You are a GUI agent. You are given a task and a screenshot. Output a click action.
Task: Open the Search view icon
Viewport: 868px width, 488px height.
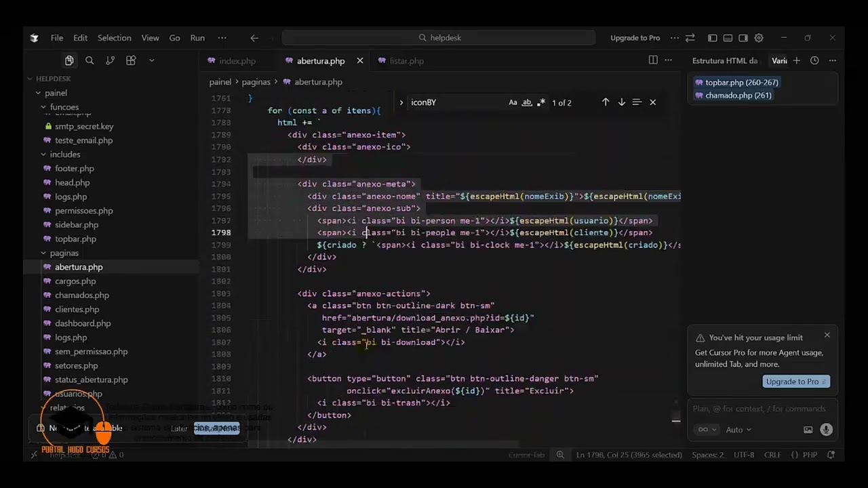(x=90, y=60)
